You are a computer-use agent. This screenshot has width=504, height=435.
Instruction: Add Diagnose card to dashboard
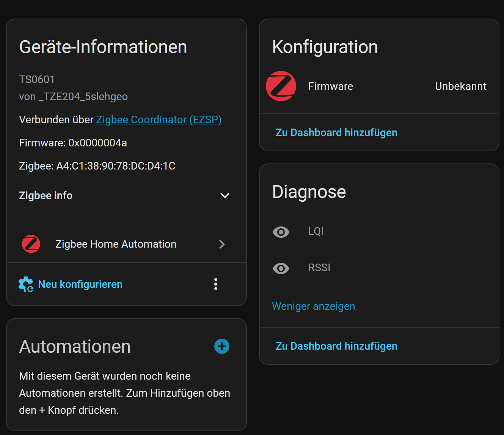point(336,346)
